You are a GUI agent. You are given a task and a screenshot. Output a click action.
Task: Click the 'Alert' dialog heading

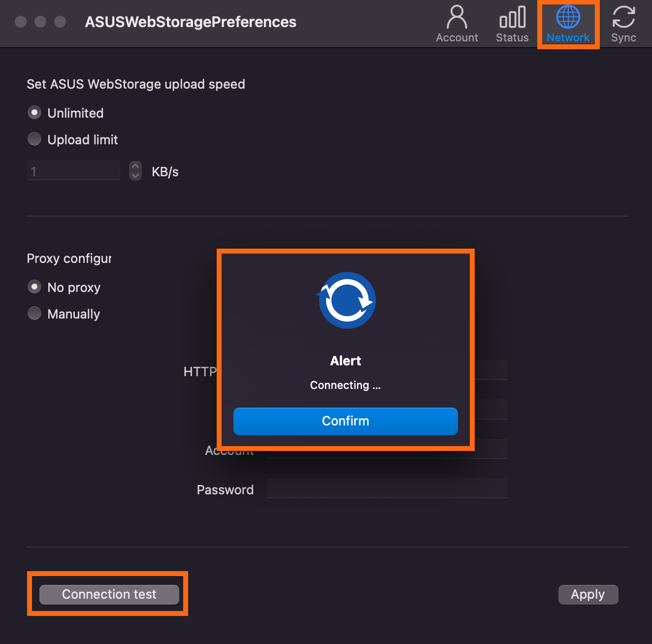point(346,361)
